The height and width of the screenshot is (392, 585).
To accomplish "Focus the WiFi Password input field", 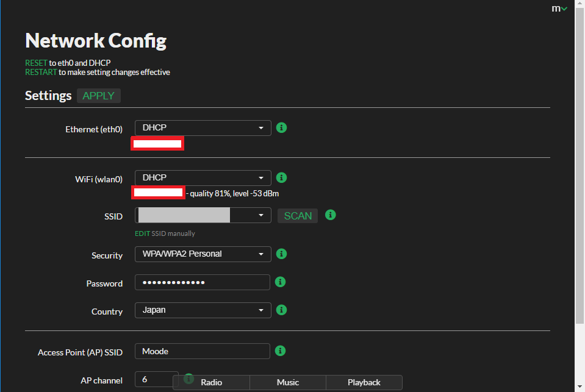I will [x=202, y=282].
